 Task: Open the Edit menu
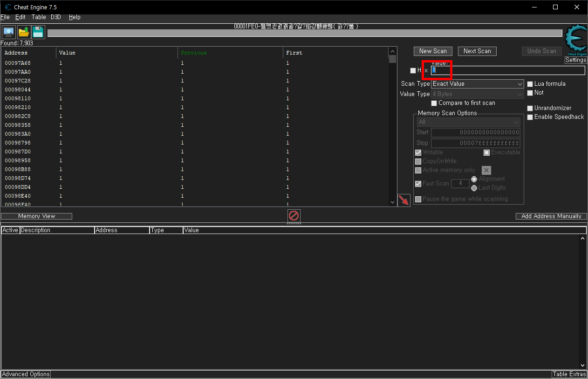21,17
